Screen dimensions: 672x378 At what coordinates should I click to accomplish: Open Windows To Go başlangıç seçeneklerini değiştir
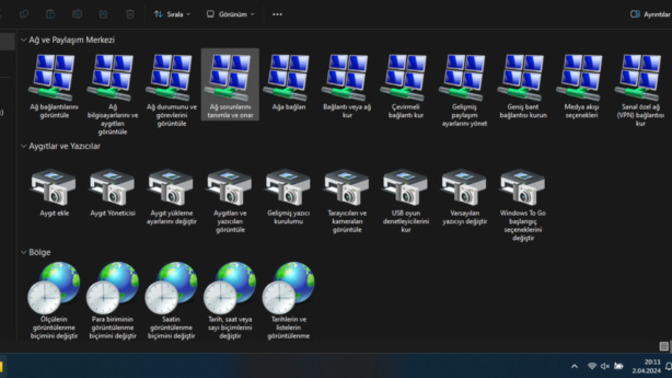[x=523, y=204]
